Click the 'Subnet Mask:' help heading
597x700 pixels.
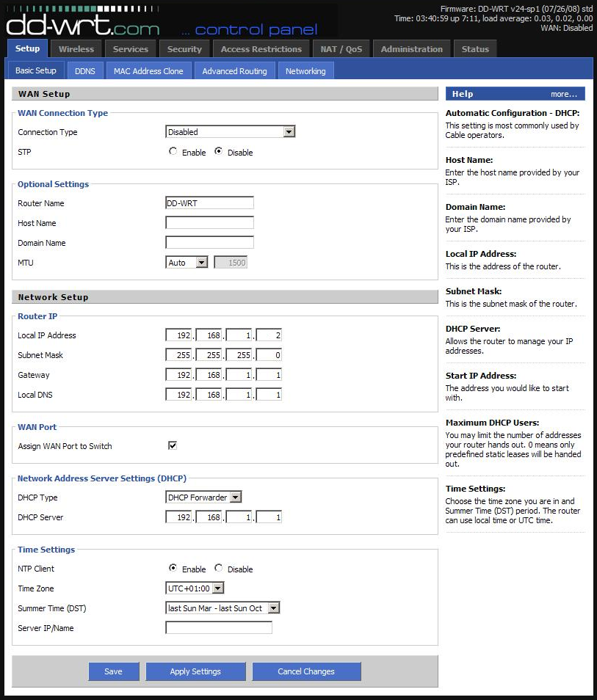[x=474, y=291]
